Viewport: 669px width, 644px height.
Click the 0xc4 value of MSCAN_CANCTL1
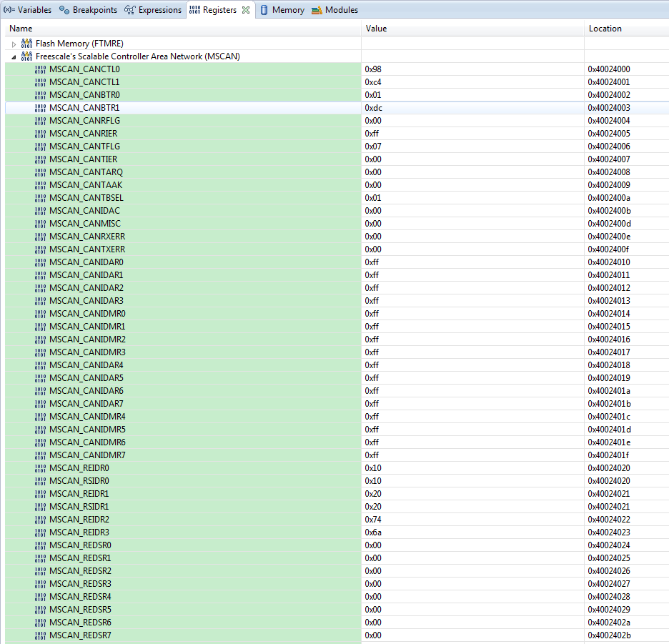click(373, 82)
